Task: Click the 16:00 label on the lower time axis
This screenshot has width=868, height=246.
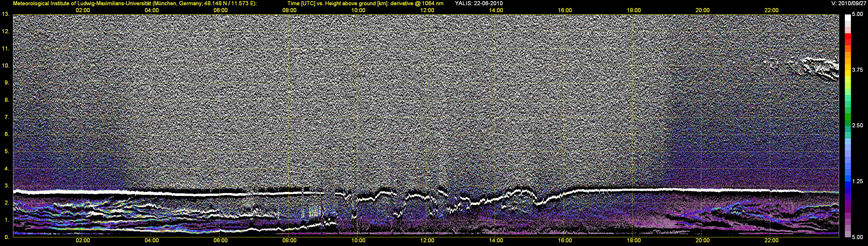Action: (x=565, y=241)
